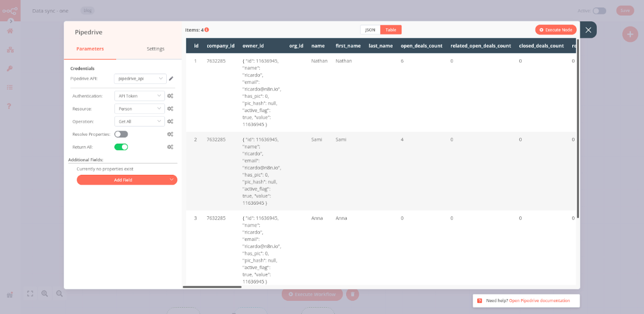This screenshot has width=644, height=314.
Task: Open gear options for Authentication parameter
Action: (x=170, y=96)
